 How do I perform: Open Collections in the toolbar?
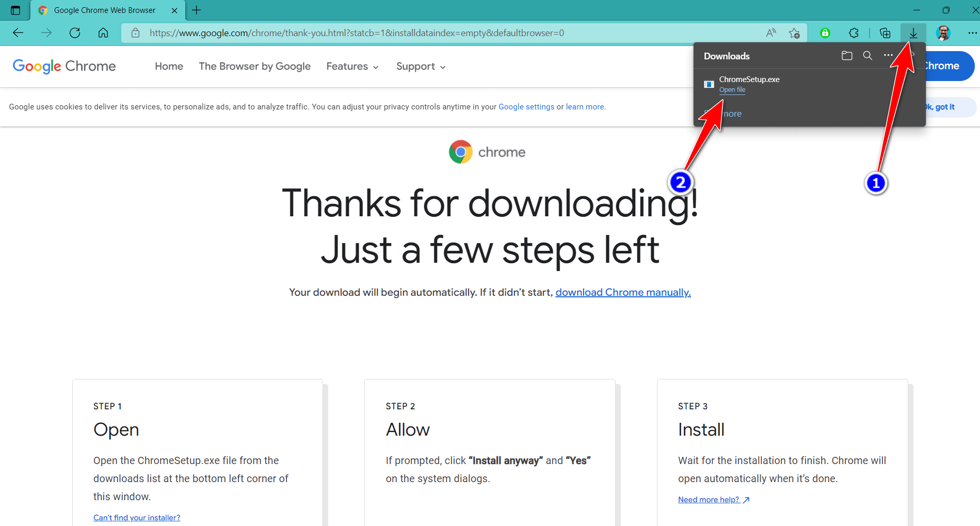tap(885, 33)
